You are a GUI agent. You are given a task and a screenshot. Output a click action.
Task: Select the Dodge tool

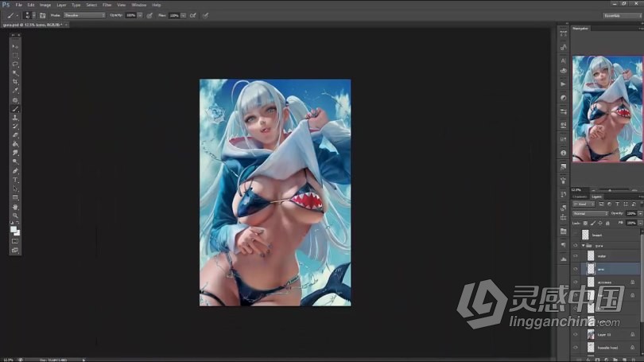(x=15, y=162)
